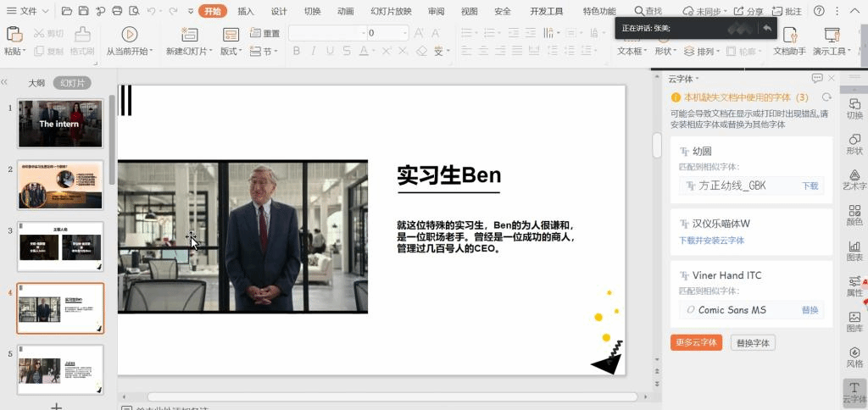Click the 演示工具 icon
868x410 pixels.
(x=832, y=34)
